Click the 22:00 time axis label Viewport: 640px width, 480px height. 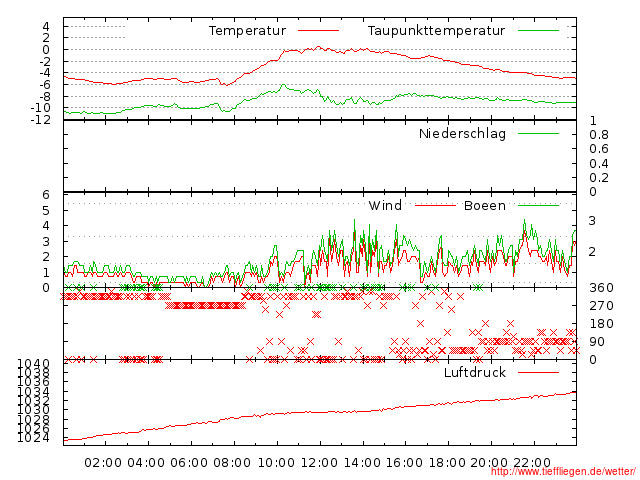pos(533,462)
